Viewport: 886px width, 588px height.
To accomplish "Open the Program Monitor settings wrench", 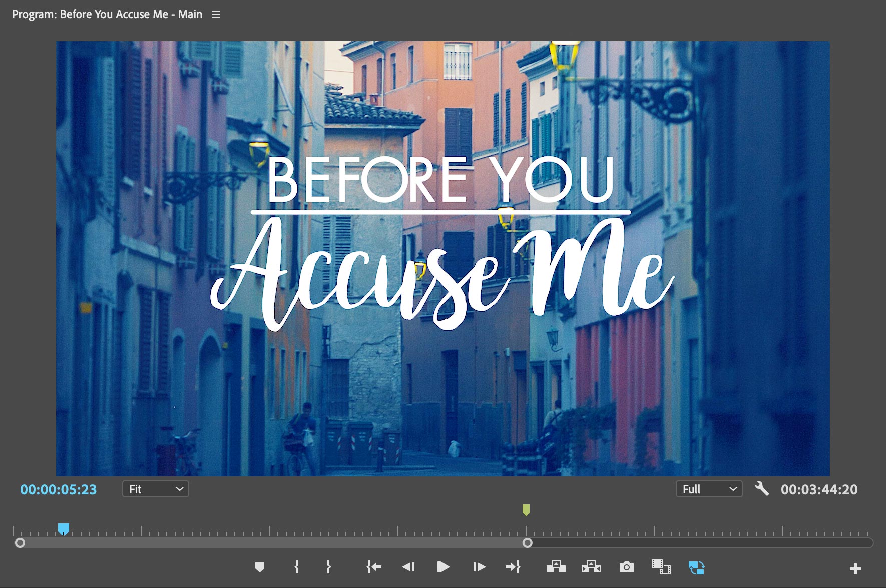I will 762,489.
